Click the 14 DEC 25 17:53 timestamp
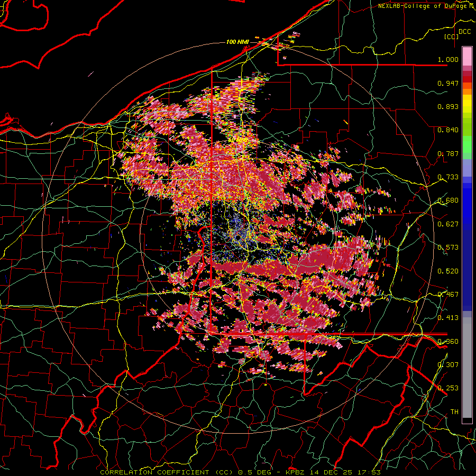Screen dimensions: 476x476 point(345,472)
